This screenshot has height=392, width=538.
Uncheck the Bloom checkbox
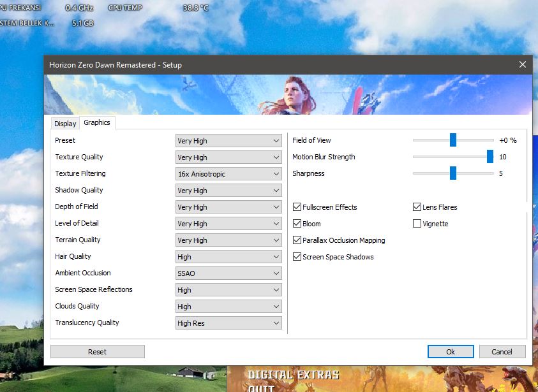tap(297, 224)
